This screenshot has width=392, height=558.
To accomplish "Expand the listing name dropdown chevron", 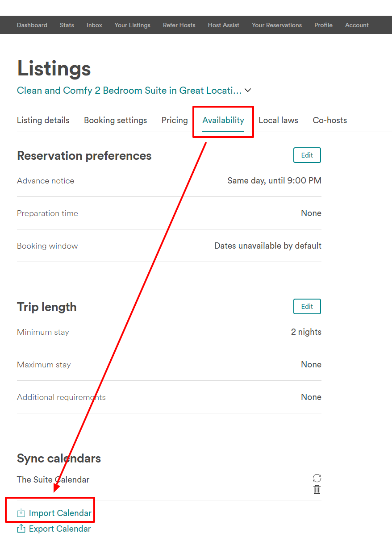I will coord(248,90).
